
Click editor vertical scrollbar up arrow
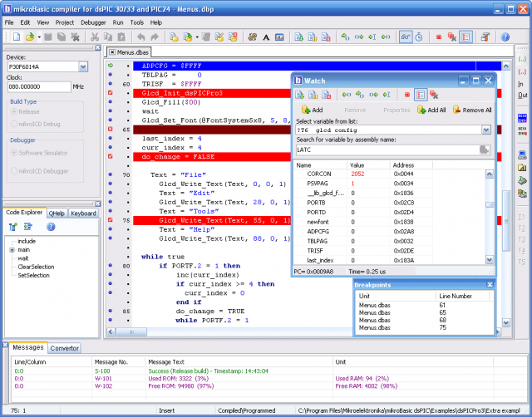point(506,66)
